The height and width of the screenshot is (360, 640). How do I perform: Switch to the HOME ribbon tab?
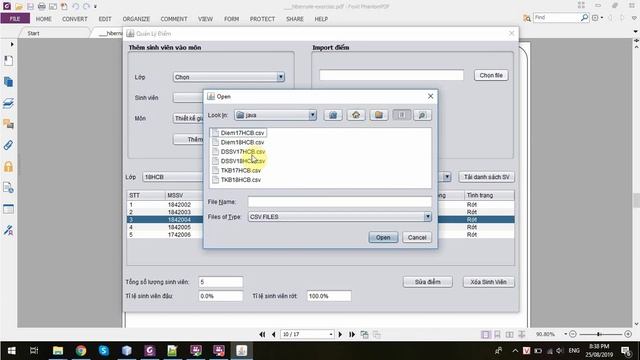click(44, 19)
